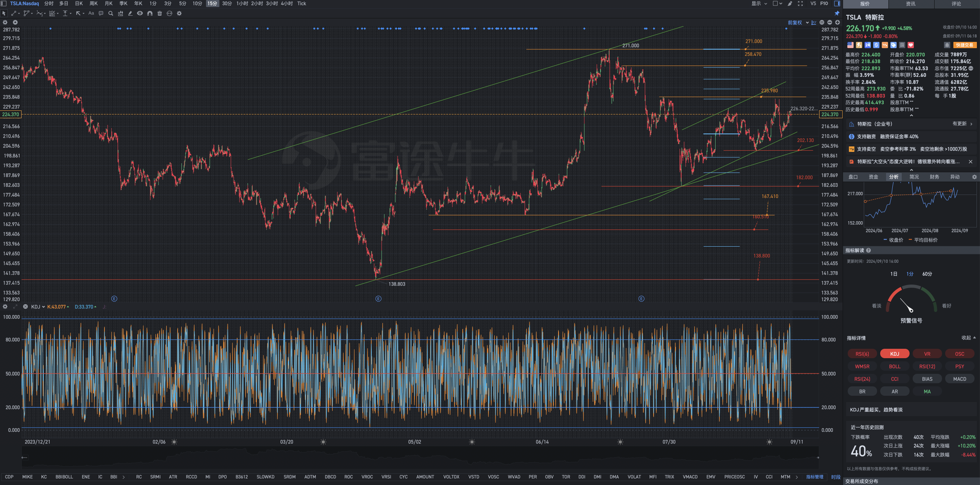Screen dimensions: 980x485
Task: Open the KDJ indicator dropdown
Action: [43, 307]
